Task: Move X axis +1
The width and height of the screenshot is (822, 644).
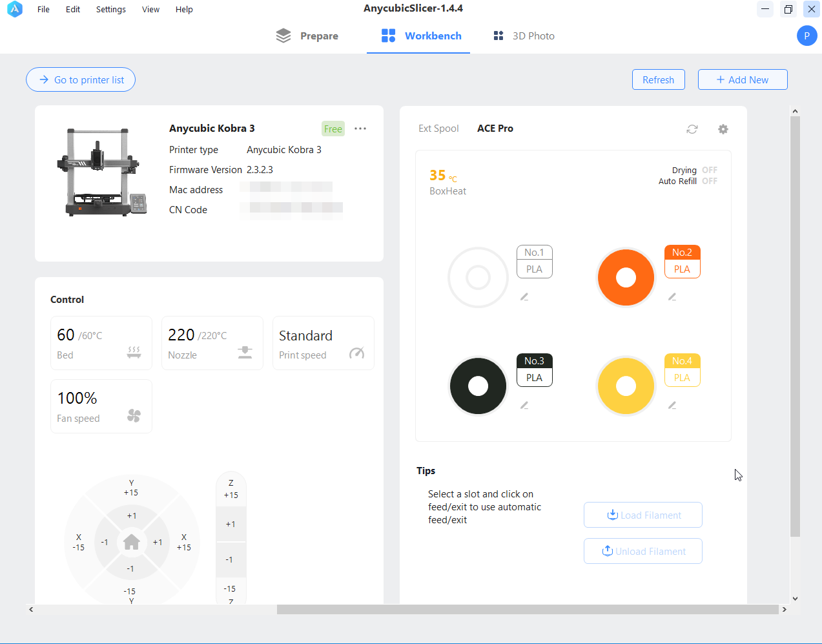Action: 158,542
